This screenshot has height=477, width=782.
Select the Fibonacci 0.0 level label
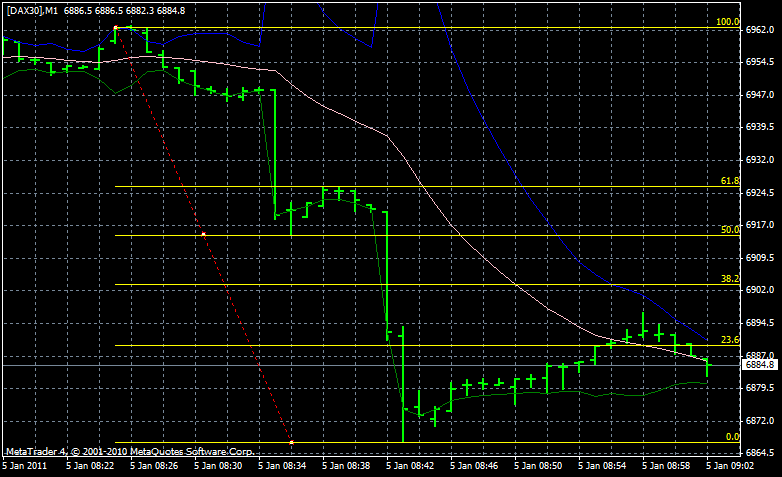click(732, 437)
